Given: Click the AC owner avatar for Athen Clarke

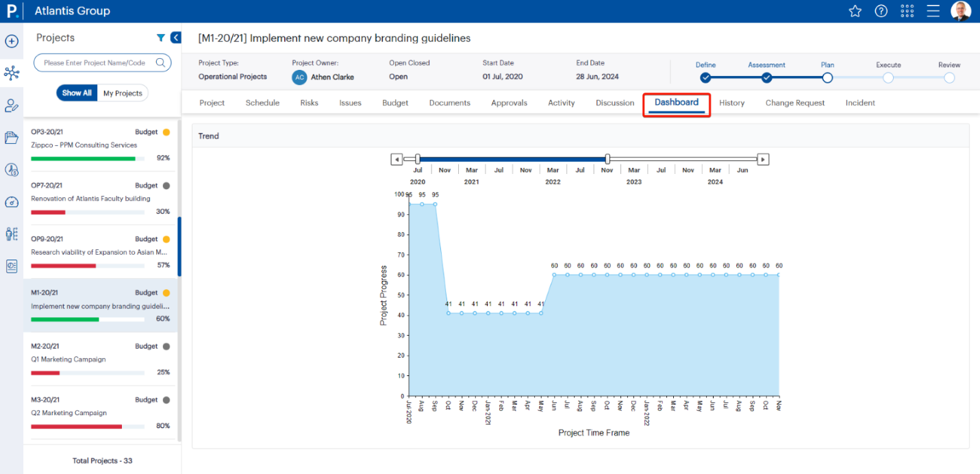Looking at the screenshot, I should pos(299,77).
